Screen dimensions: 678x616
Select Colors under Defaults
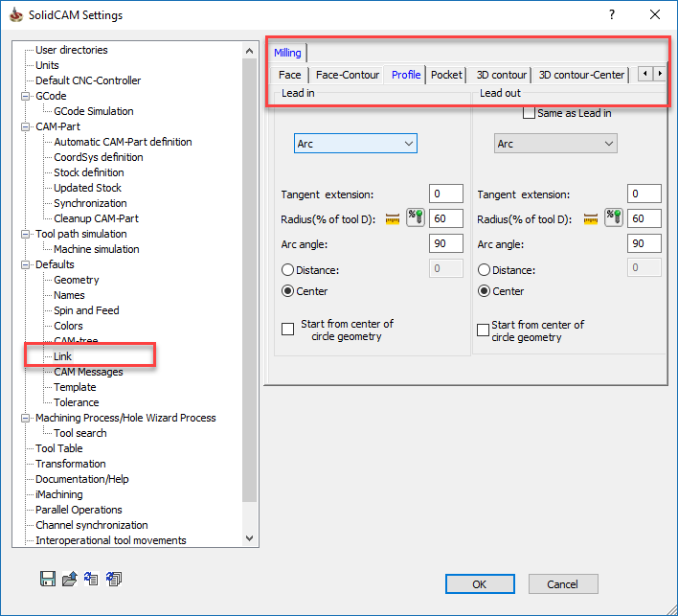pos(68,326)
